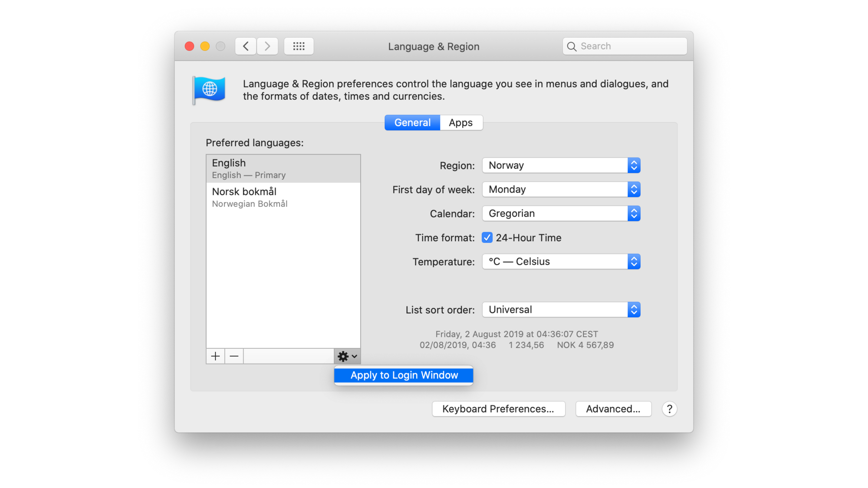Open the Advanced settings
The height and width of the screenshot is (488, 868).
tap(612, 409)
